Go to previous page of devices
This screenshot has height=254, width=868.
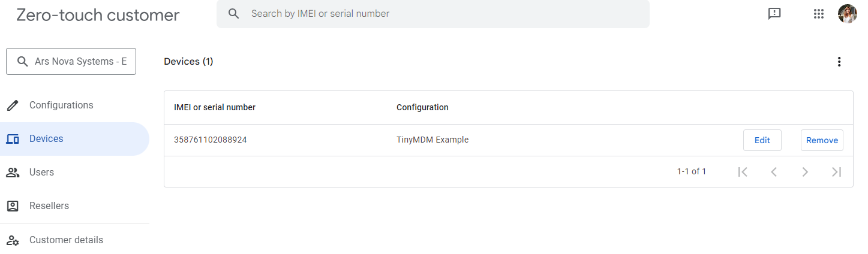point(774,172)
